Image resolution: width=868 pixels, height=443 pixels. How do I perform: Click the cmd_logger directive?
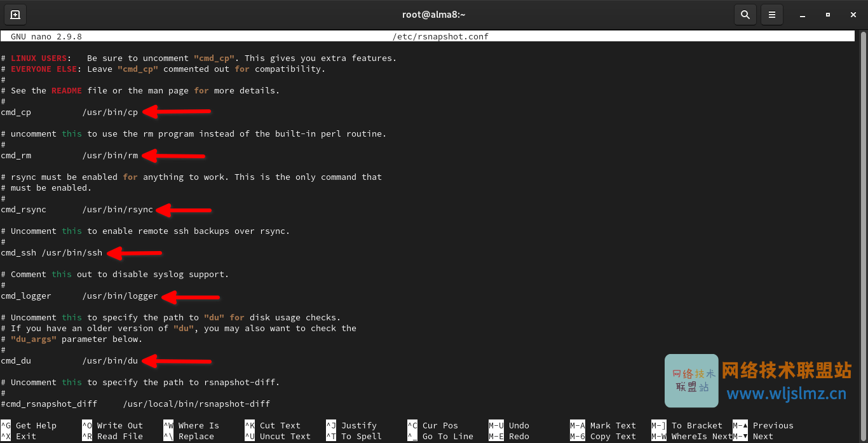click(x=26, y=296)
